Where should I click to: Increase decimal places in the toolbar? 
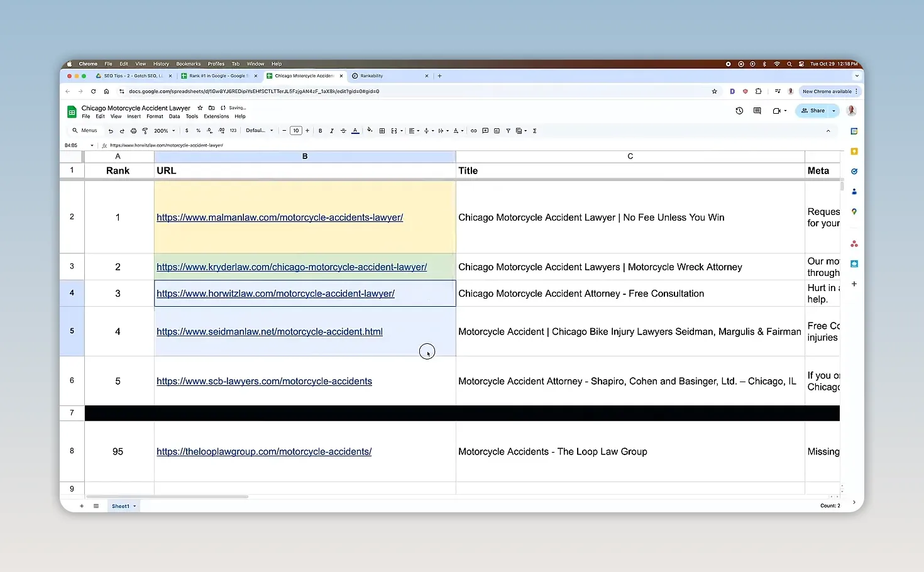[x=221, y=131]
